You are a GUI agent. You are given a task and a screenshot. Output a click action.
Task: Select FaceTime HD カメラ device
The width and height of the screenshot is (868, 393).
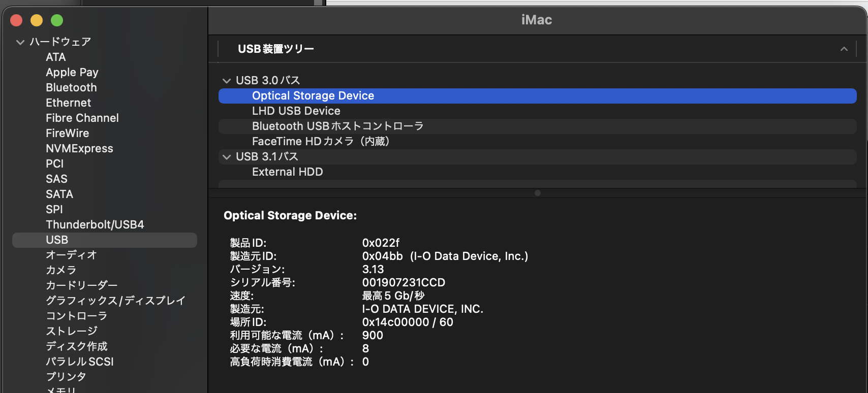click(x=320, y=142)
